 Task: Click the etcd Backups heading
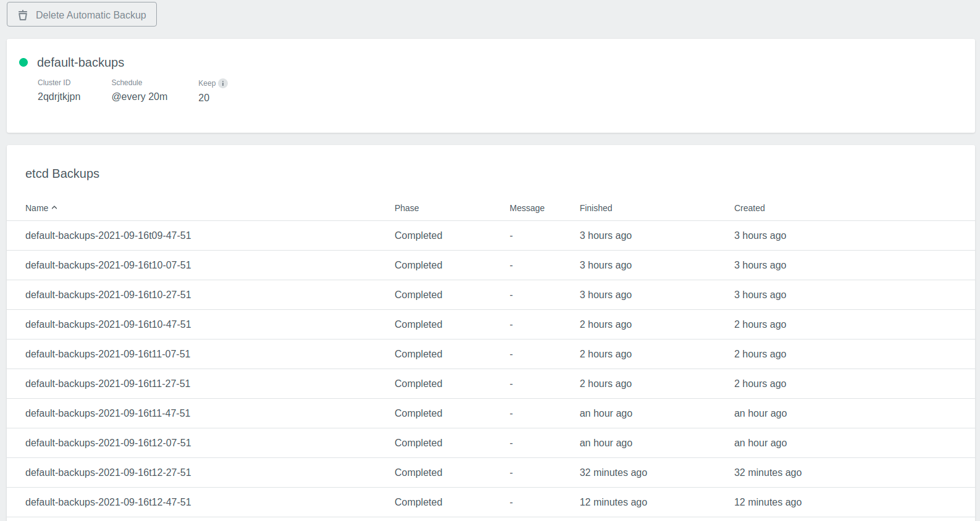[62, 173]
